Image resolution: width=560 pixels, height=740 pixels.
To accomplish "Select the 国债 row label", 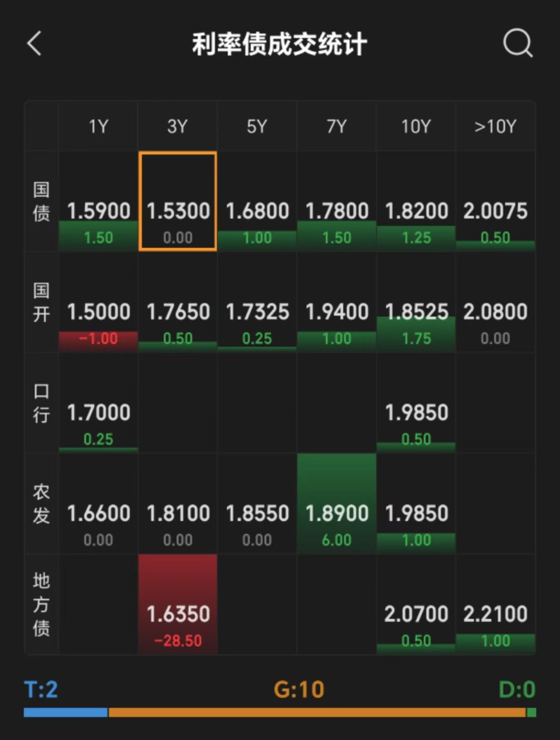I will [x=41, y=201].
